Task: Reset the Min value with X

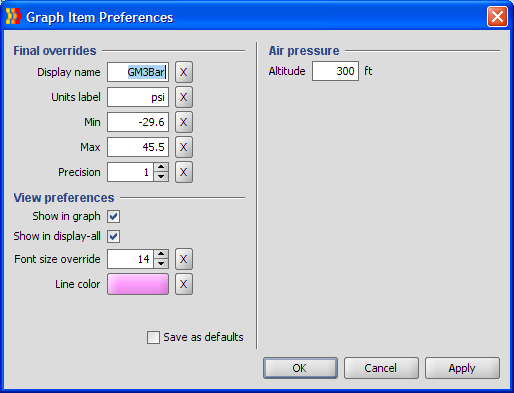Action: pyautogui.click(x=184, y=122)
